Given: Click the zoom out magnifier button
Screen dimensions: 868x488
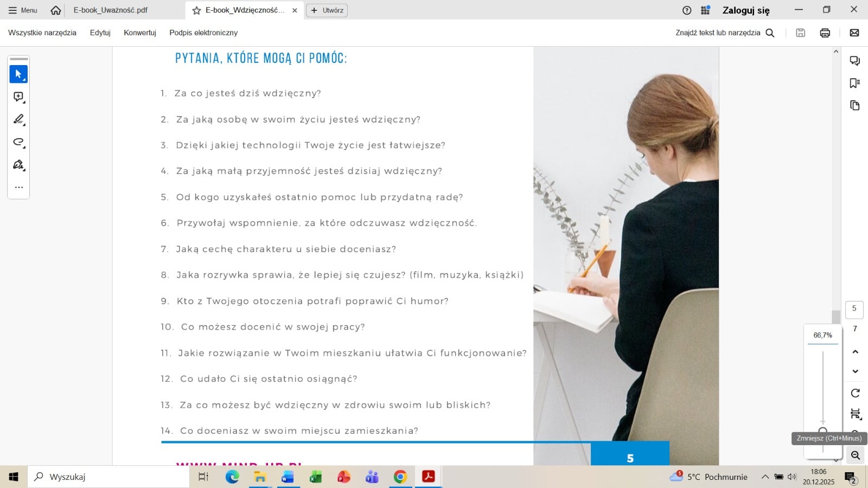Looking at the screenshot, I should 856,455.
